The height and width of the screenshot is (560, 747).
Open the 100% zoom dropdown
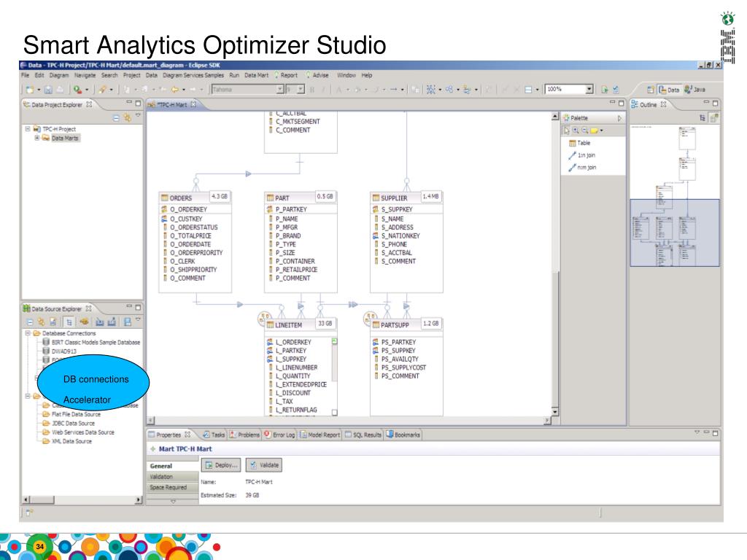(x=589, y=89)
